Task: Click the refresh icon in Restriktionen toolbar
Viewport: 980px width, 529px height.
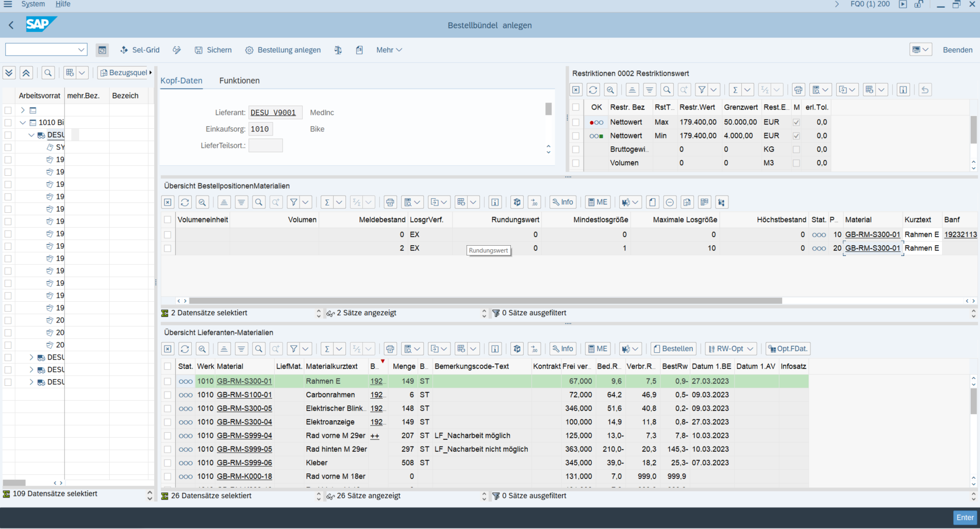Action: (x=593, y=90)
